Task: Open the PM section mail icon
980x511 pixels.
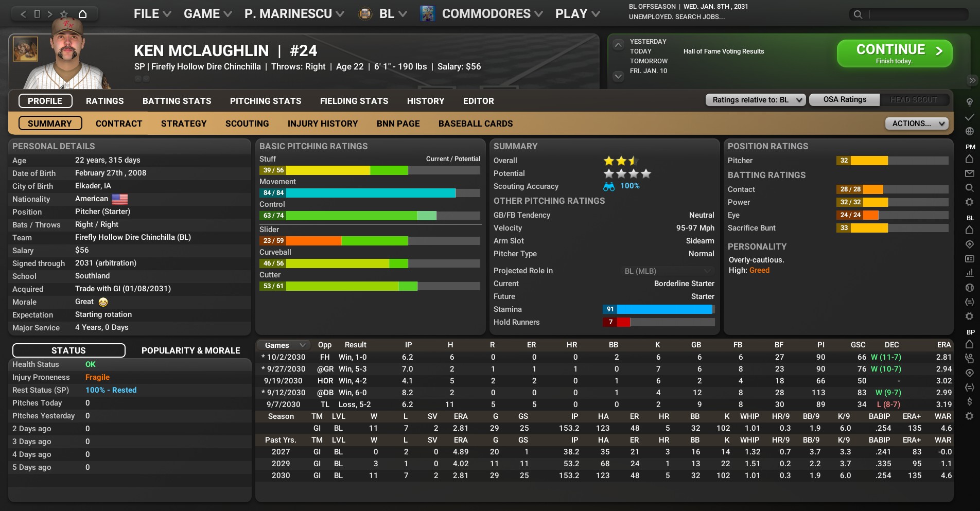Action: (969, 173)
